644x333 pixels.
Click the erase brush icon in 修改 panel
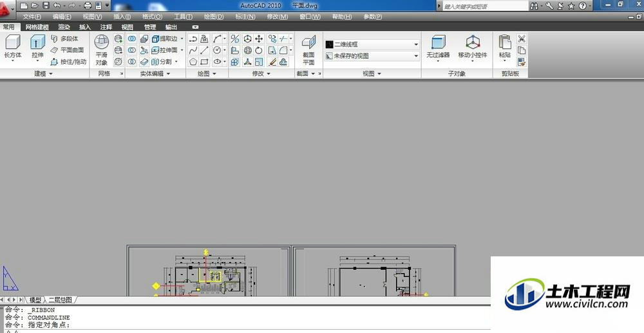click(x=272, y=62)
